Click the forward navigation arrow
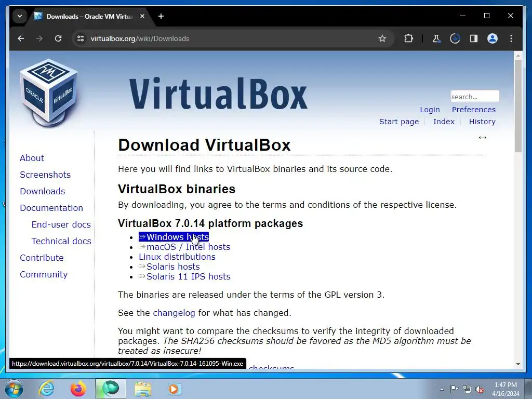Screen dimensions: 532x399 click(39, 38)
